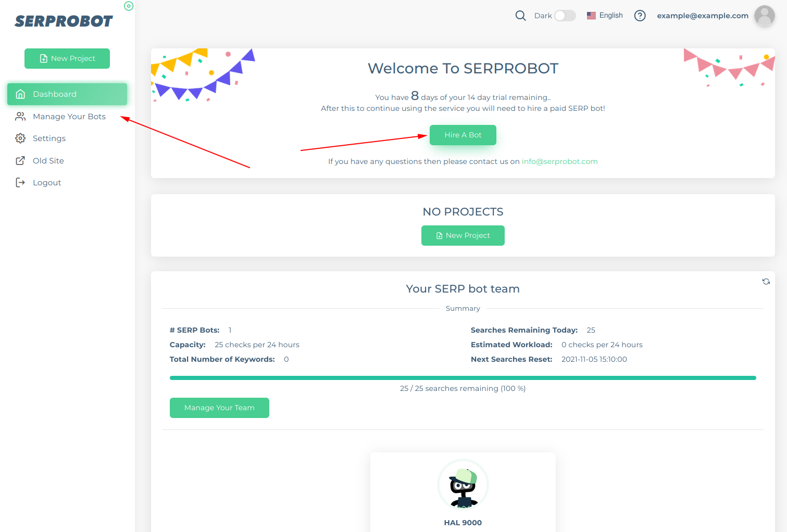Click '25 checks per 24 hours' capacity value
787x532 pixels.
[257, 345]
